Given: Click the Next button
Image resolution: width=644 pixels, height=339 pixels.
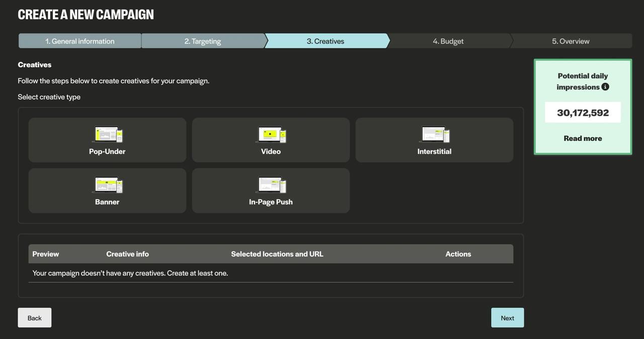Looking at the screenshot, I should [507, 317].
